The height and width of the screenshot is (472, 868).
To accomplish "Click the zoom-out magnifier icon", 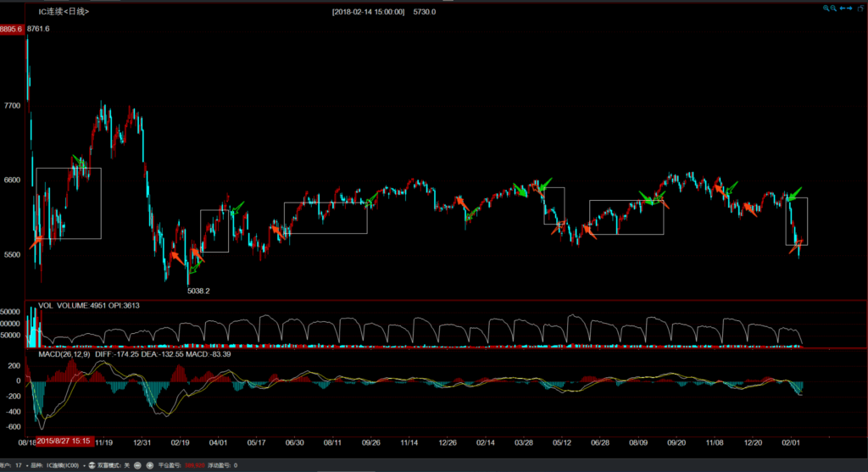I will [x=833, y=8].
